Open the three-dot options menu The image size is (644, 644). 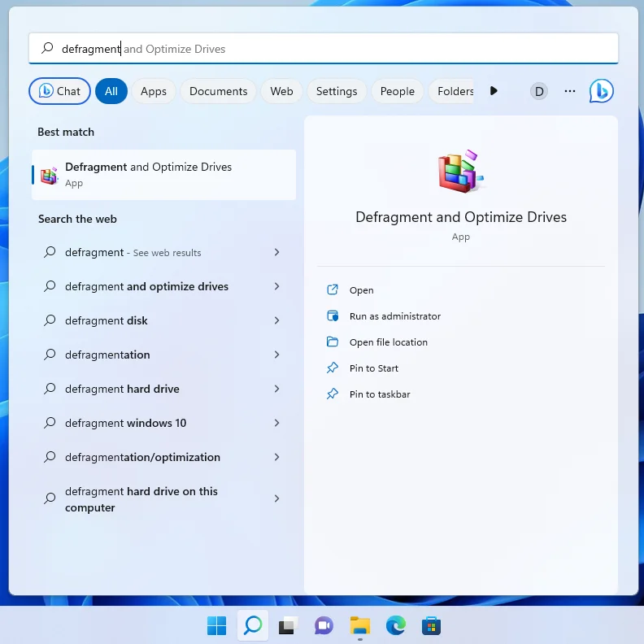(x=569, y=91)
